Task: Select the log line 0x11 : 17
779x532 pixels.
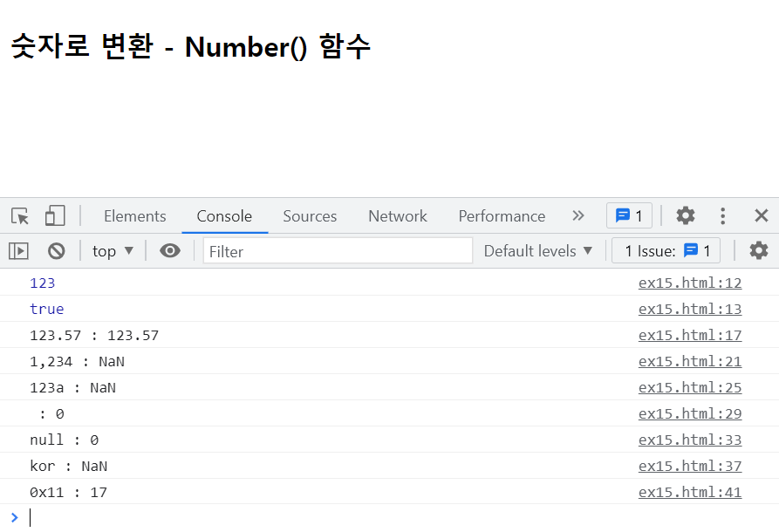Action: tap(69, 492)
